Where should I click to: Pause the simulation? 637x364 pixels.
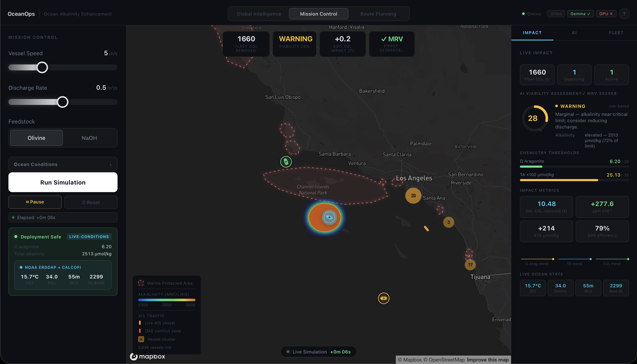click(x=35, y=202)
